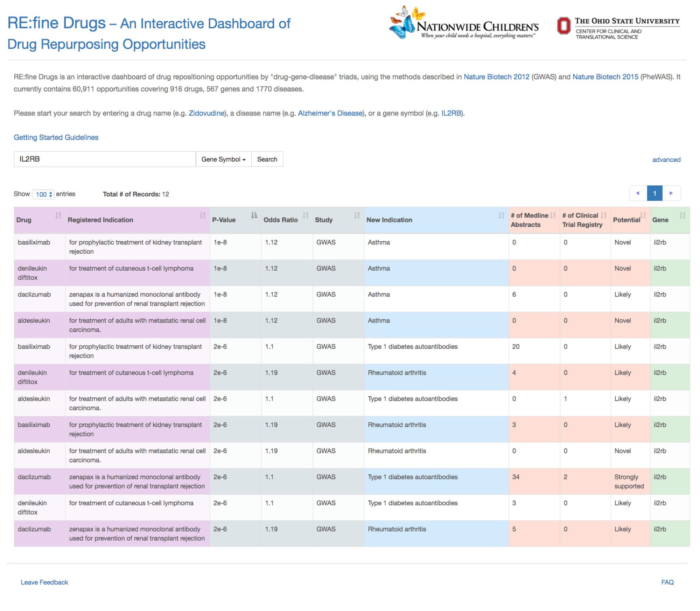This screenshot has width=700, height=611.
Task: Open the Nature Biotech 2012 link
Action: 496,77
